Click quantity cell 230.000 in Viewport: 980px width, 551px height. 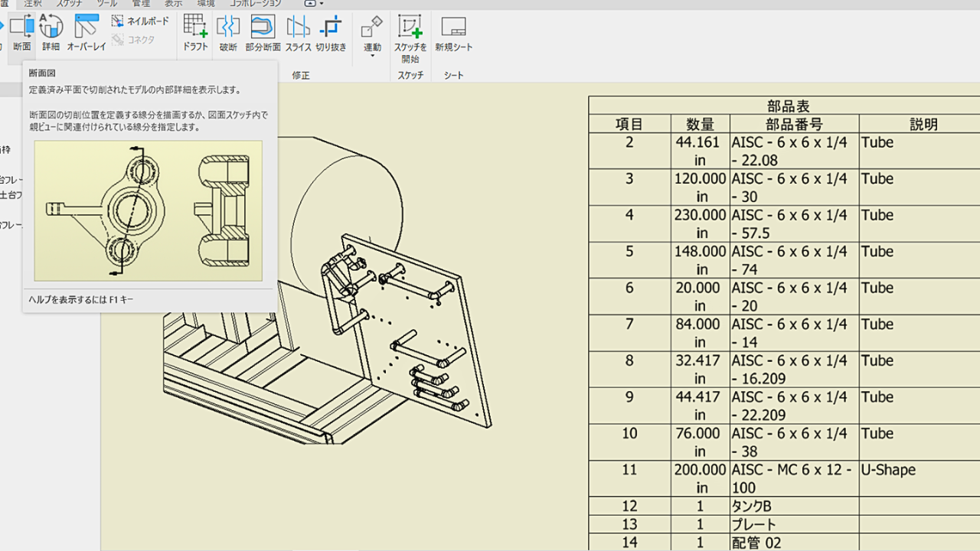(701, 224)
